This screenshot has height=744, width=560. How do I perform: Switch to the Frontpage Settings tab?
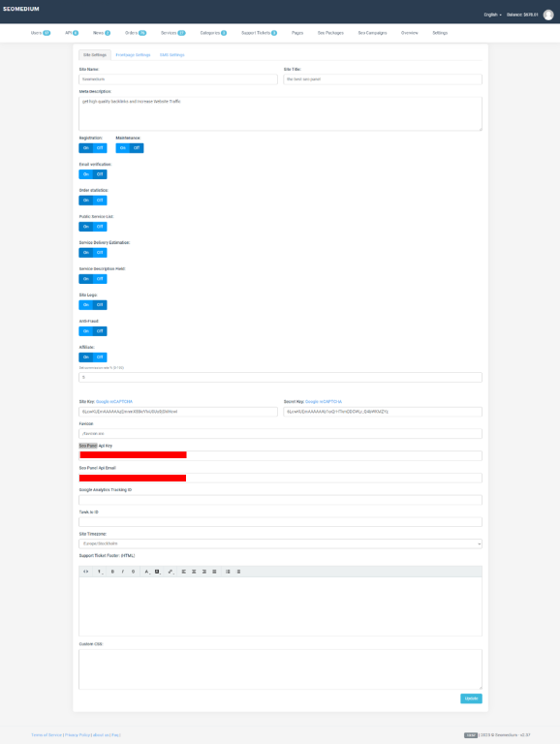point(133,55)
